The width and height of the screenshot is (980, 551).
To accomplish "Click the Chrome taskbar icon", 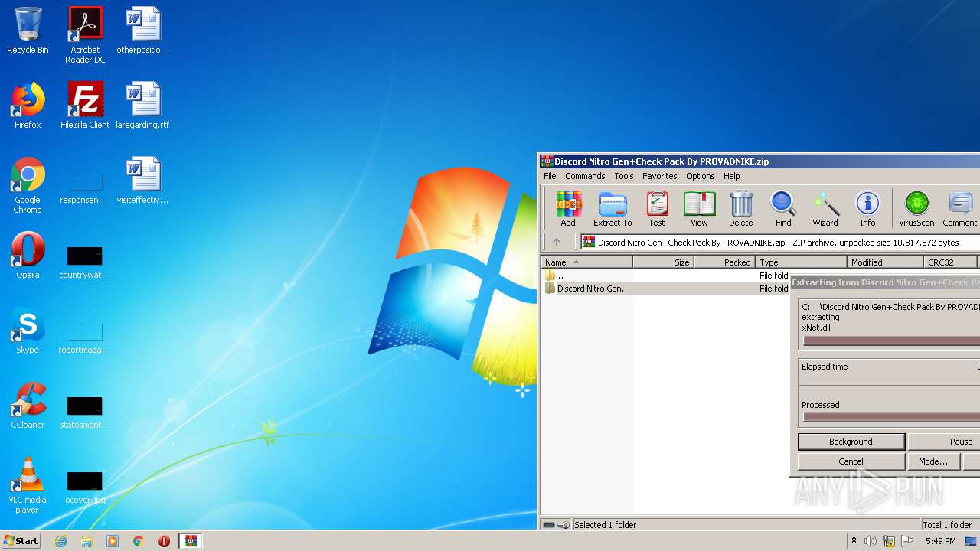I will coord(139,541).
